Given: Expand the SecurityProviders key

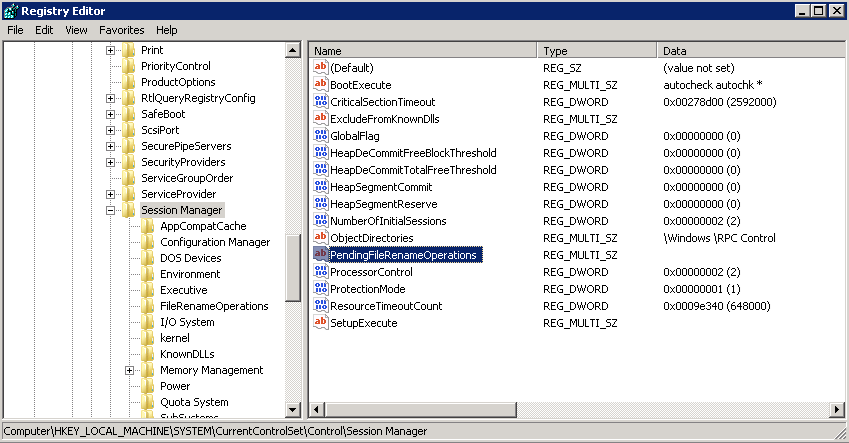Looking at the screenshot, I should pos(110,162).
